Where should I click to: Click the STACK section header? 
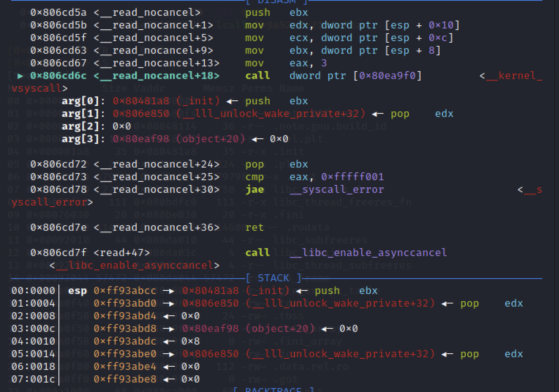(x=274, y=278)
